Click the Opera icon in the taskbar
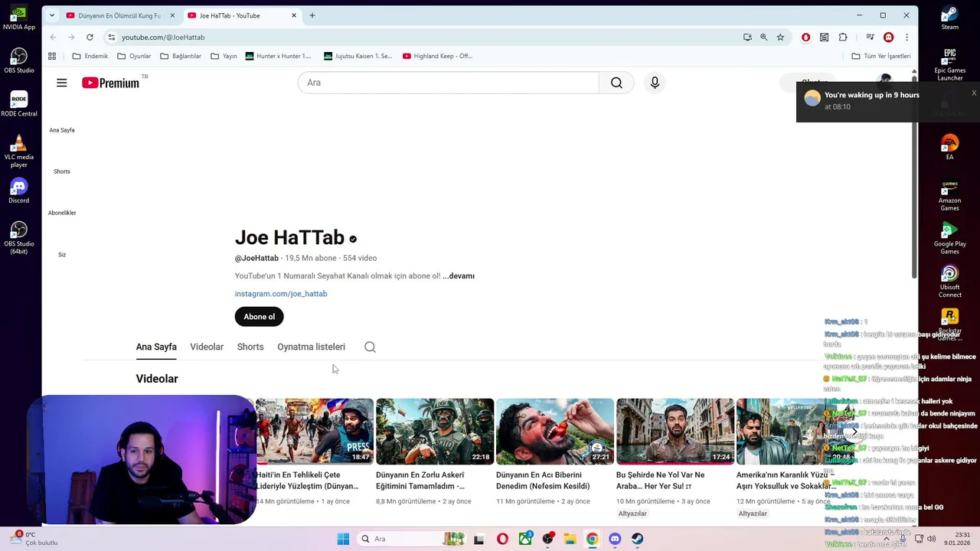This screenshot has width=980, height=551. click(x=502, y=539)
